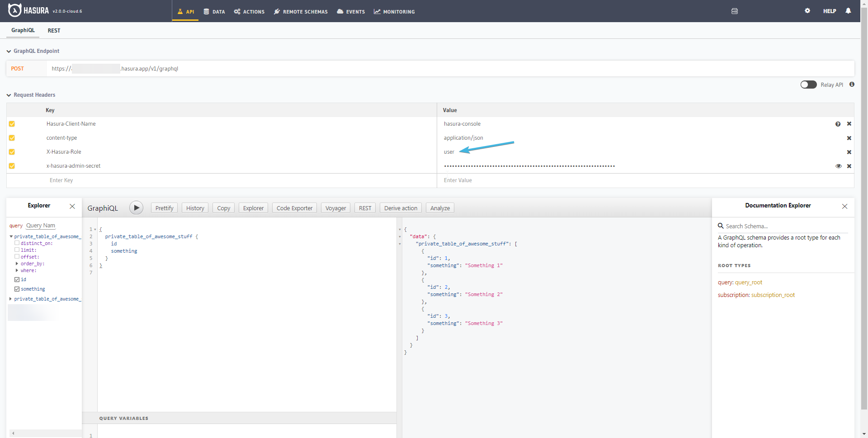Close the Documentation Explorer
The height and width of the screenshot is (438, 868).
point(844,206)
